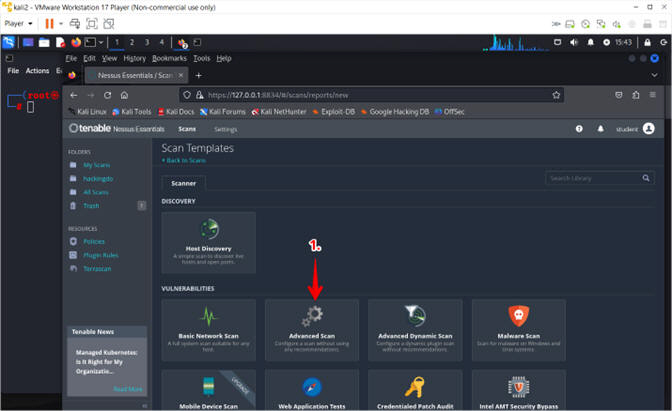Viewport: 672px width, 411px height.
Task: Open the Basic Network Scan template
Action: coord(209,330)
